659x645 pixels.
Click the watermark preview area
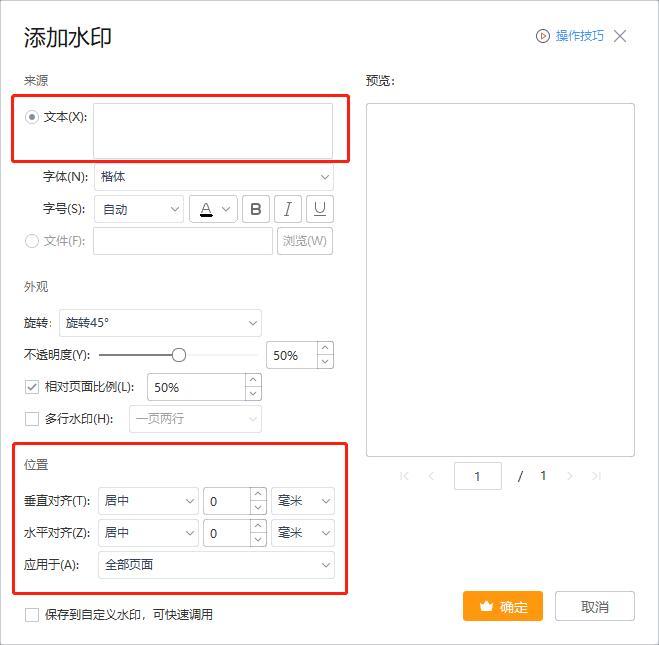coord(500,280)
